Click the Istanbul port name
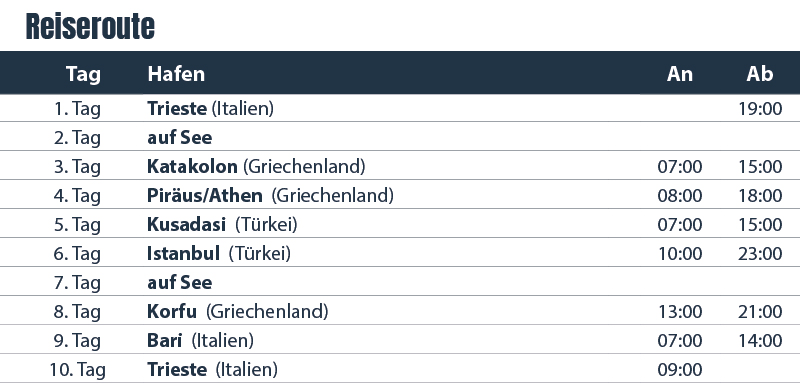The height and width of the screenshot is (391, 800). (x=183, y=253)
